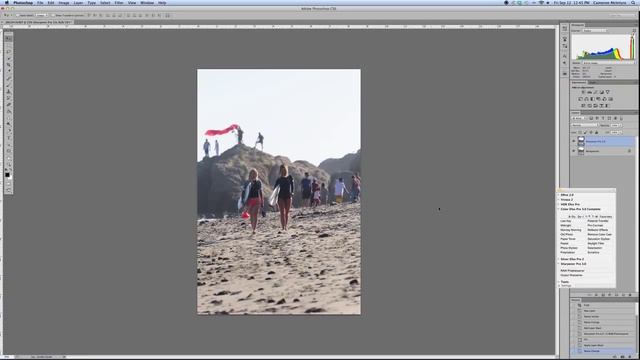The height and width of the screenshot is (360, 640).
Task: Apply the Old Photo filter
Action: point(567,234)
